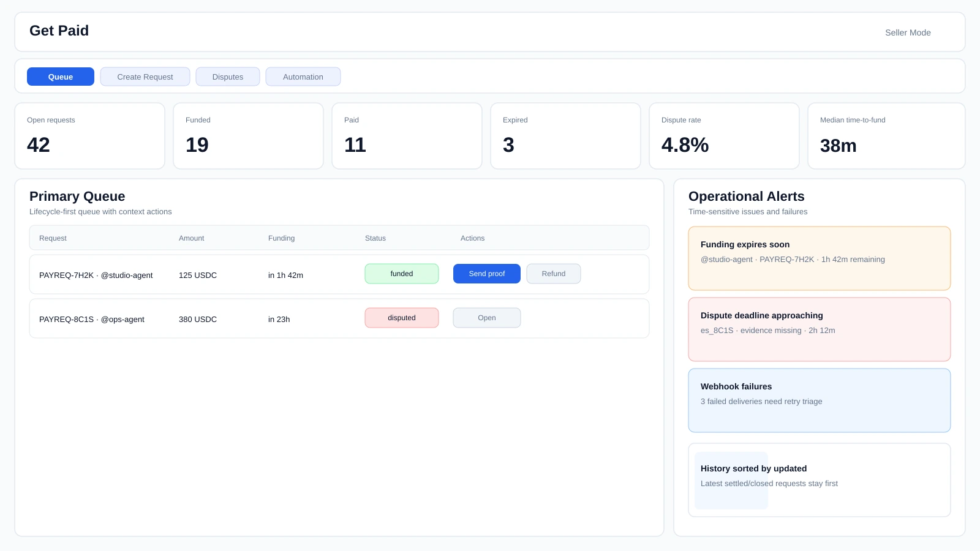Click the Expired 3 stat card
Screen dimensions: 980x551
tap(566, 136)
